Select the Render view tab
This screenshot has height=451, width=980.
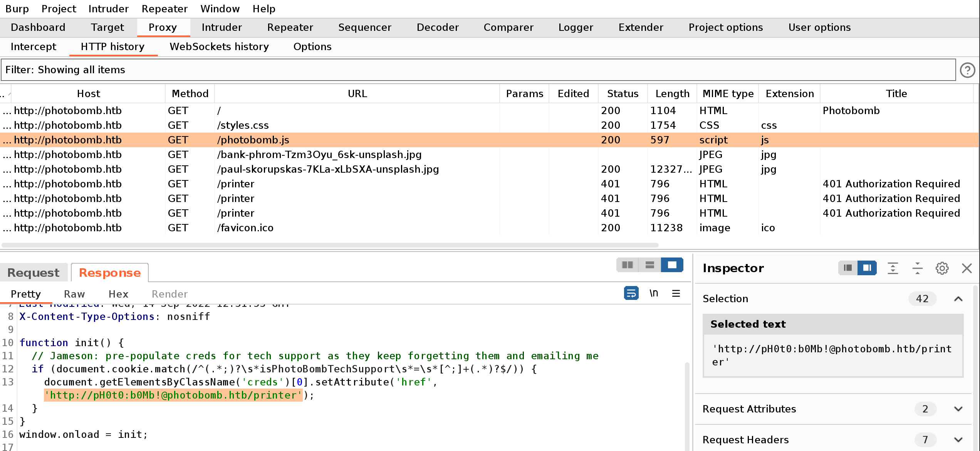169,294
